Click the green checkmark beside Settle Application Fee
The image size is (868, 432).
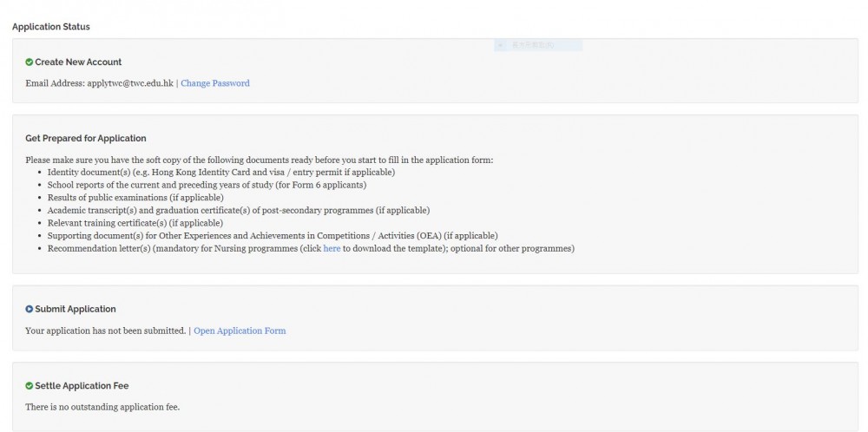point(30,385)
